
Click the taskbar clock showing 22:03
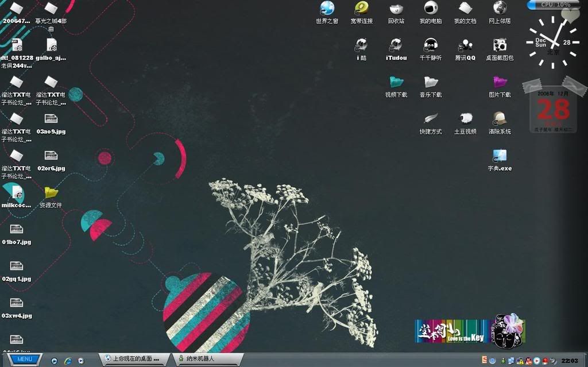pyautogui.click(x=570, y=360)
